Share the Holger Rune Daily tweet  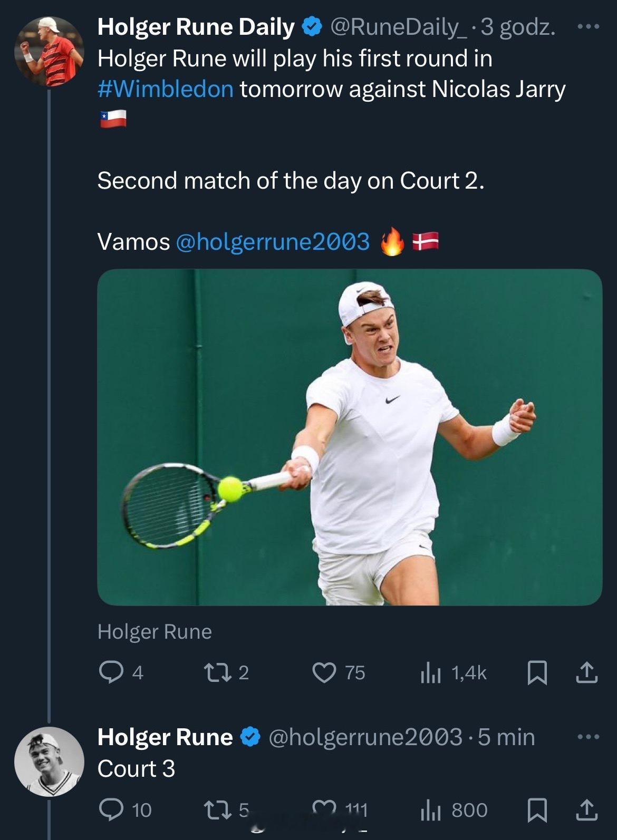[x=586, y=673]
